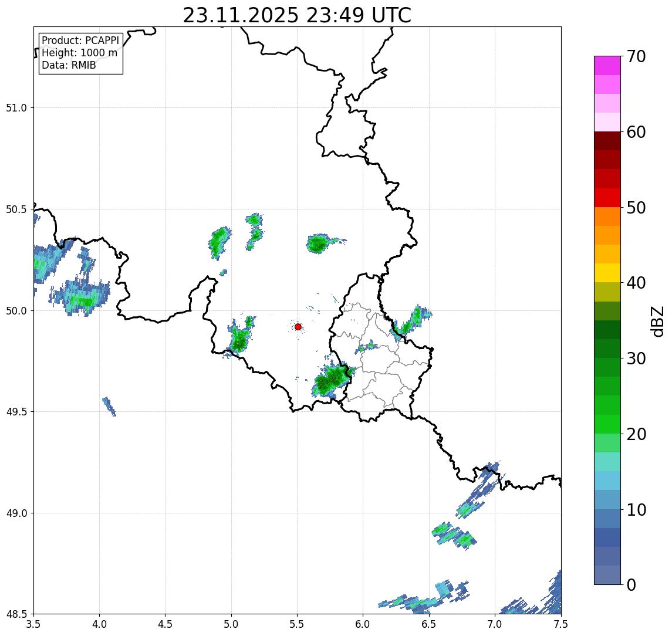Click the longitude axis label 4.5
This screenshot has width=672, height=636.
[166, 624]
